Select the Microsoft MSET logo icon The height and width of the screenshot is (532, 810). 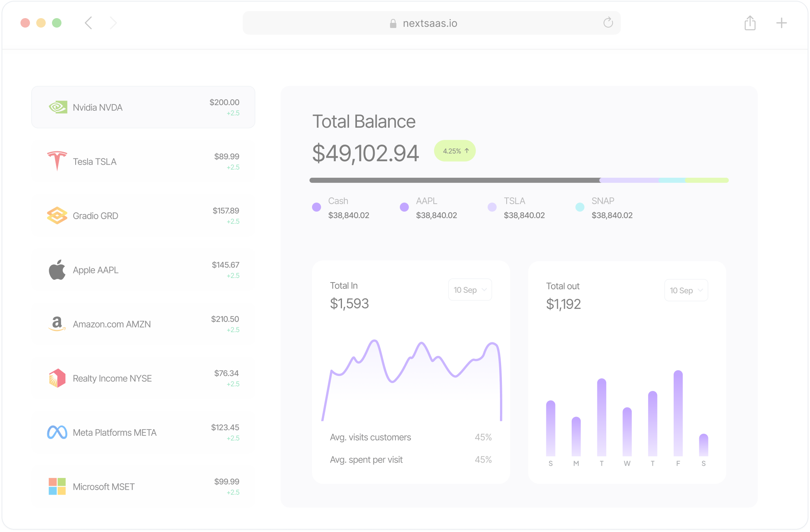57,486
